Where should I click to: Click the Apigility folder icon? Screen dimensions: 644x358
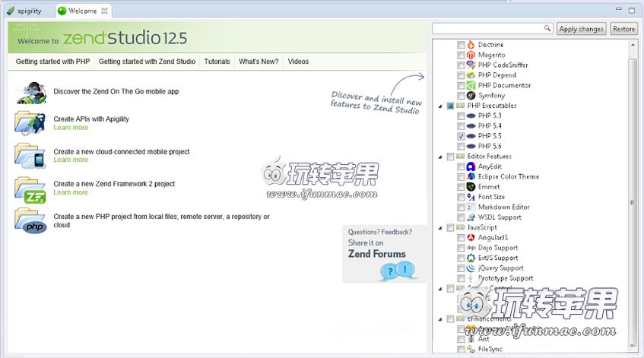pos(30,123)
